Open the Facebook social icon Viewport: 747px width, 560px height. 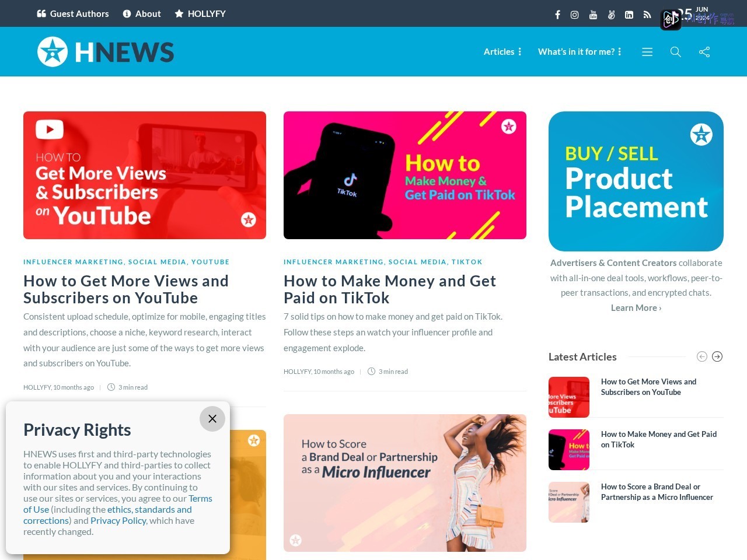[x=557, y=15]
